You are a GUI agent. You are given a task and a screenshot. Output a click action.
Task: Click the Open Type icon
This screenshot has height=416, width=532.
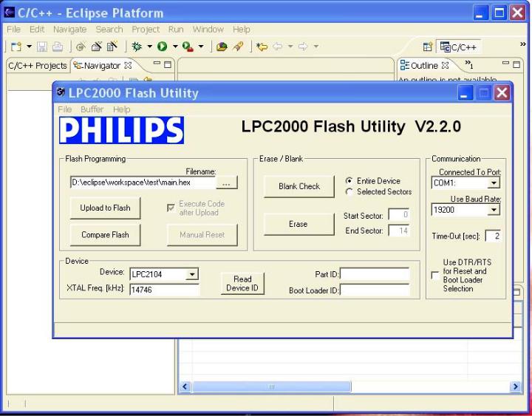(222, 47)
